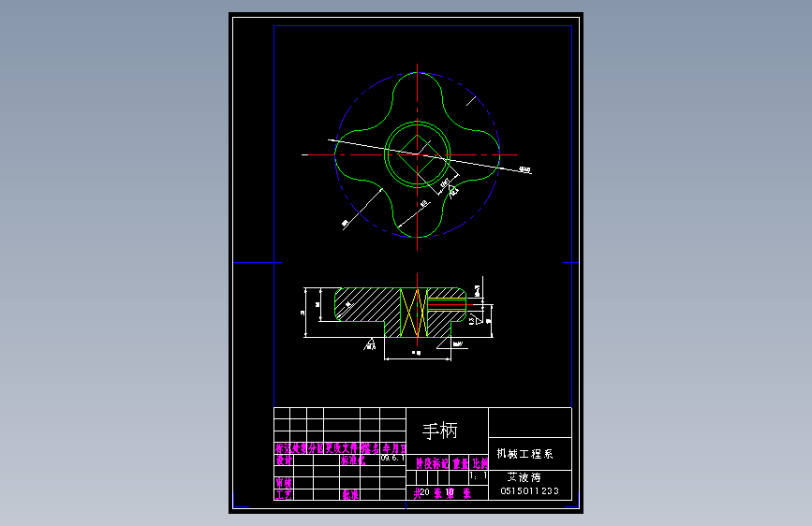Screen dimensions: 812x526
Task: Click the 阶段标记 header cell
Action: (432, 463)
